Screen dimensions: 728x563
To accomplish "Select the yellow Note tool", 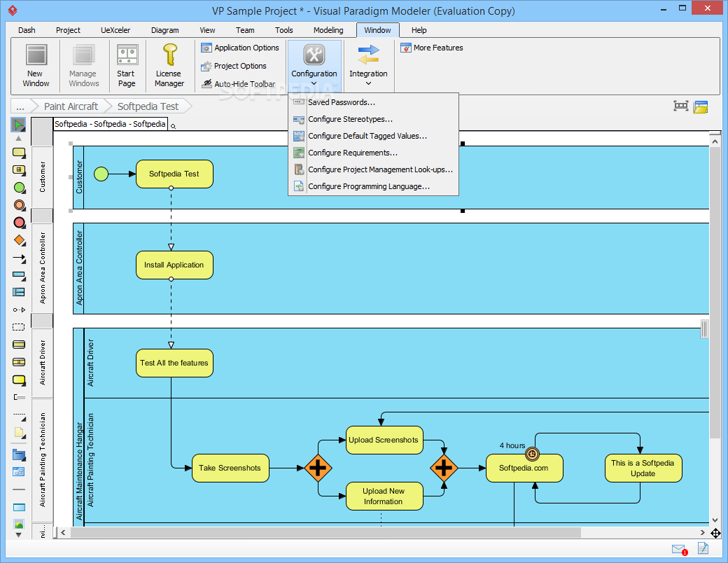I will (x=19, y=433).
